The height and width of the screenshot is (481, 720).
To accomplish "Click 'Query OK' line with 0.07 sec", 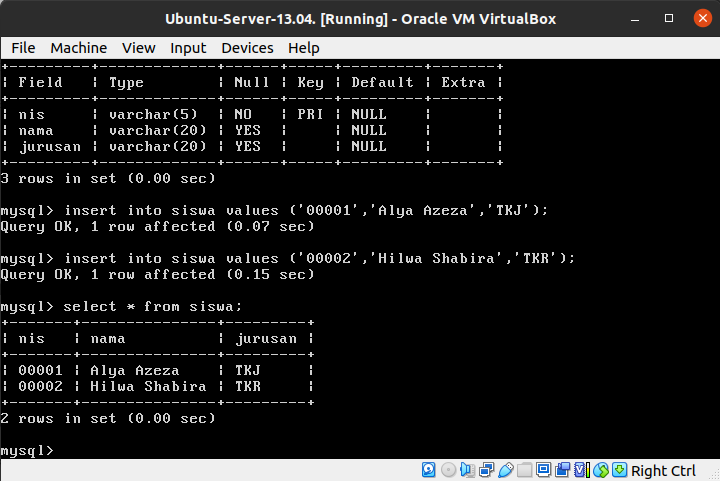I will [x=157, y=227].
